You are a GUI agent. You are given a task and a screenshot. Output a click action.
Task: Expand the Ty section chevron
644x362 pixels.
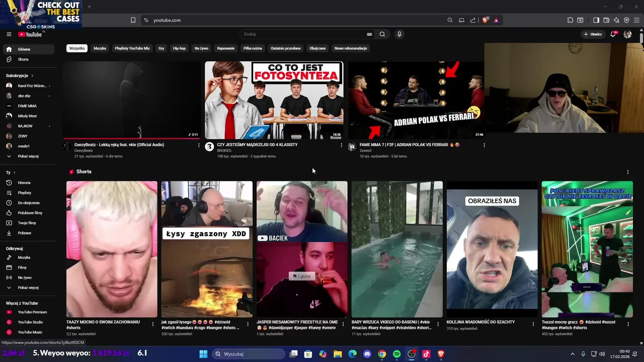click(14, 172)
